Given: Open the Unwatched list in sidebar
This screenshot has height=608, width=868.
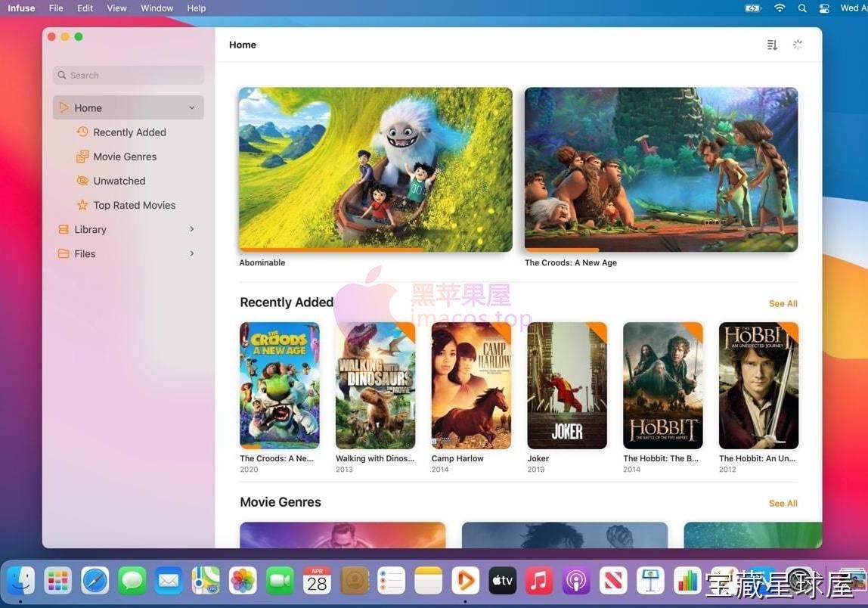Looking at the screenshot, I should [x=119, y=181].
